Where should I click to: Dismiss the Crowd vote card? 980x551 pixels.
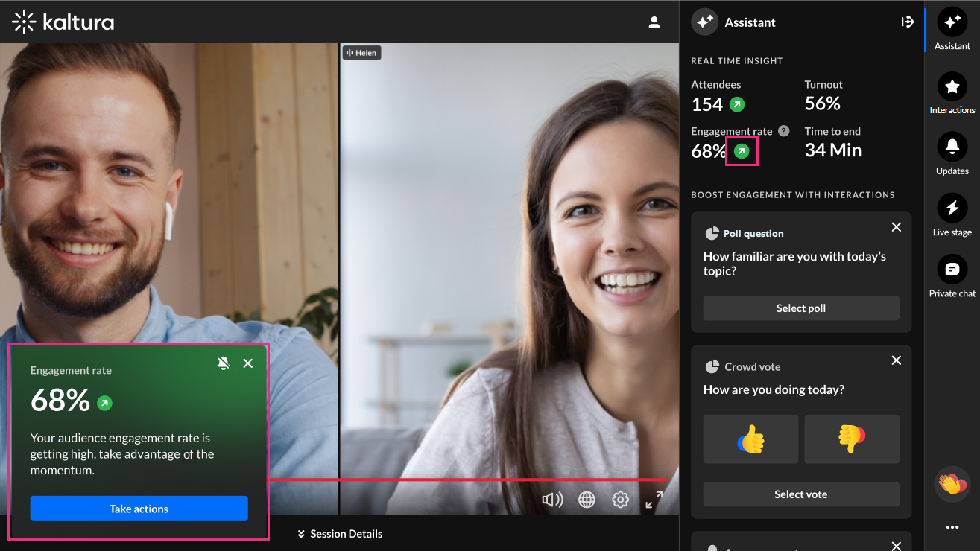(x=897, y=360)
